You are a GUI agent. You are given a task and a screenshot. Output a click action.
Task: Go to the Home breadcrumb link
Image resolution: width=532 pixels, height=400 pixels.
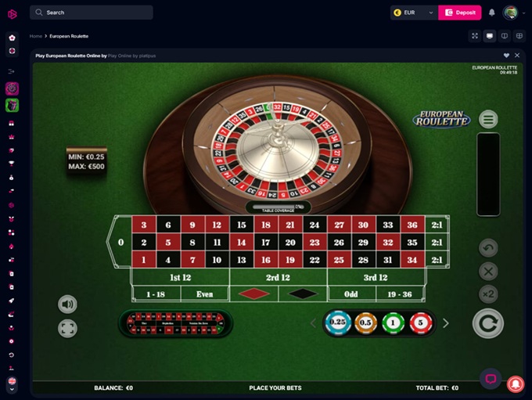[x=36, y=36]
